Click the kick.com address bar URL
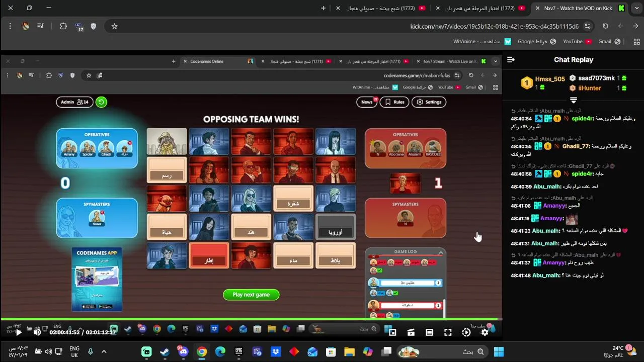Viewport: 644px width, 362px height. (x=494, y=26)
